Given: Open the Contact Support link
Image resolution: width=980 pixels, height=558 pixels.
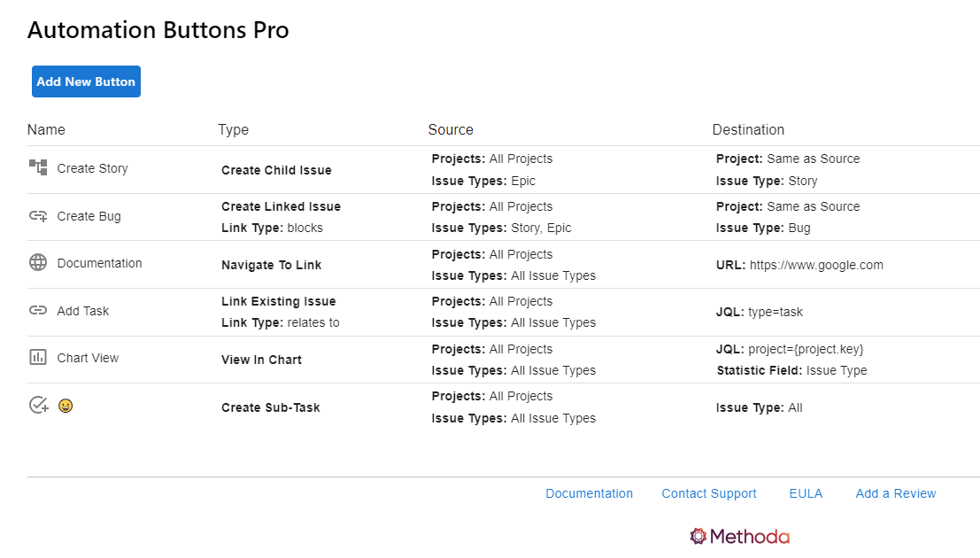Looking at the screenshot, I should [708, 493].
